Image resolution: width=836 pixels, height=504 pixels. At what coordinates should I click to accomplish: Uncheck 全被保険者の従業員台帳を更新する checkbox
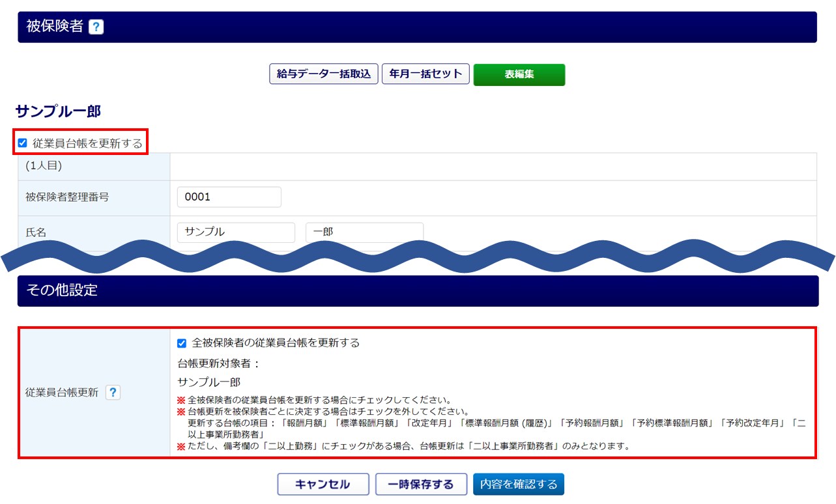[x=182, y=343]
